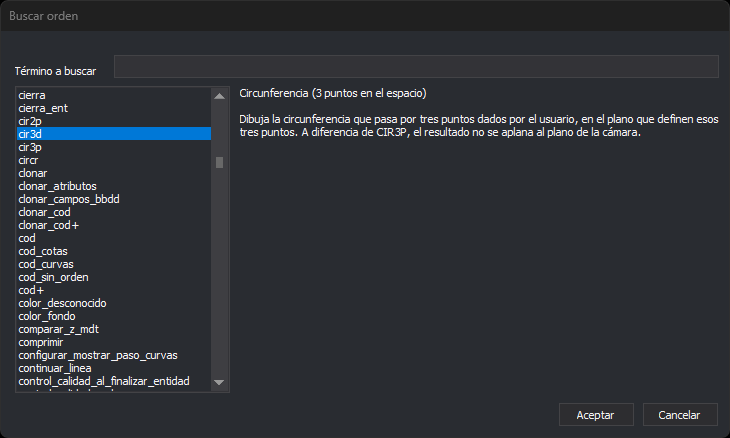Select the 'comprimir' entry
Screen dimensions: 730x438
pos(114,343)
